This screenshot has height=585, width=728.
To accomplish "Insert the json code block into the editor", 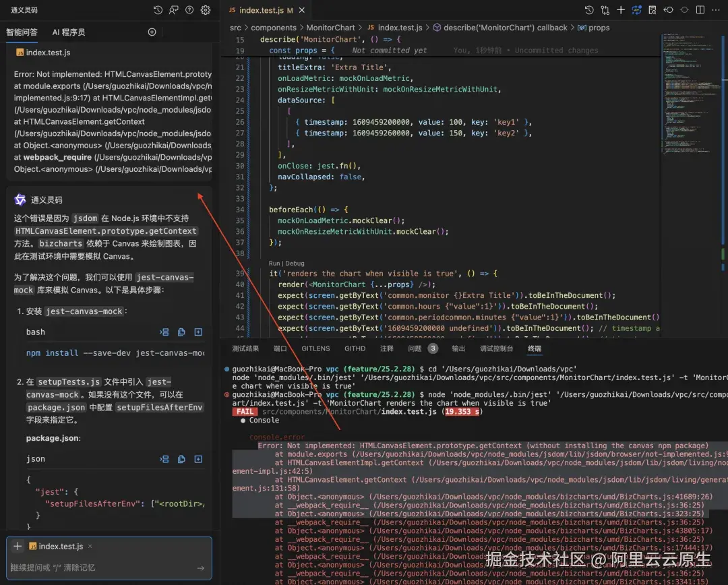I will 164,459.
